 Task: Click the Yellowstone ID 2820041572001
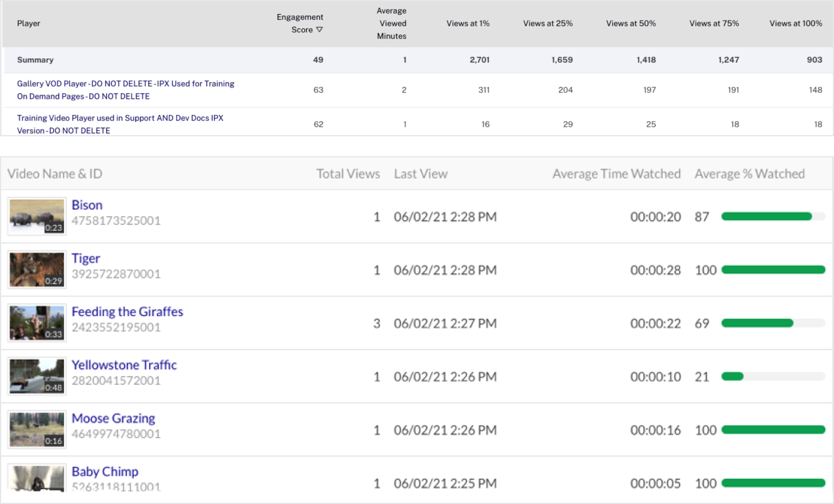click(116, 381)
